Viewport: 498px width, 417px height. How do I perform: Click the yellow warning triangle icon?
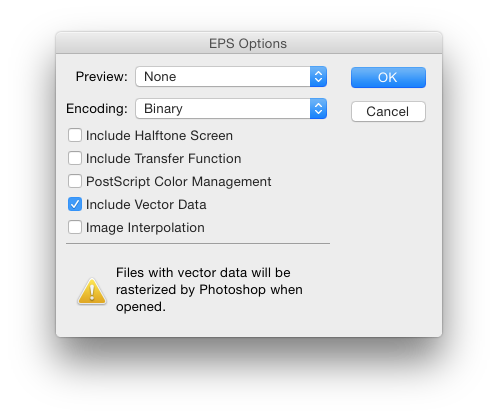click(x=92, y=291)
